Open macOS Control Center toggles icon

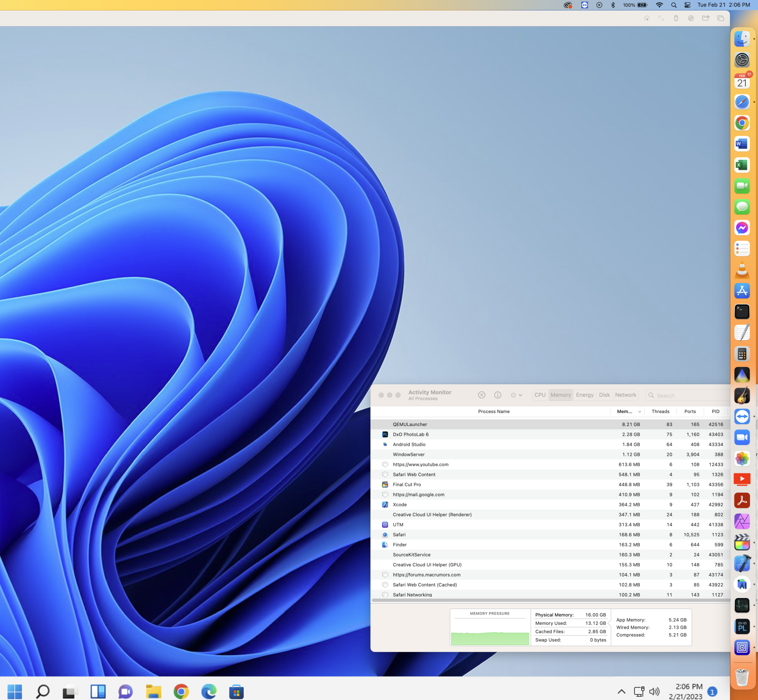pyautogui.click(x=687, y=5)
